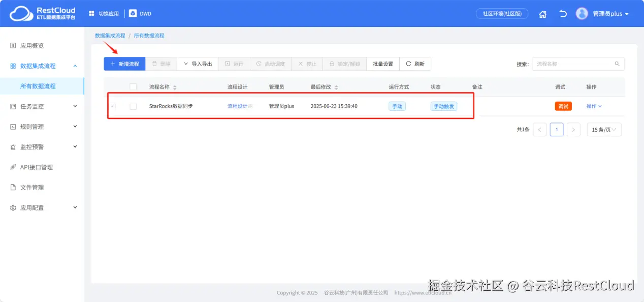This screenshot has width=644, height=302.
Task: Sort by 流程名称 column arrows
Action: pyautogui.click(x=175, y=87)
